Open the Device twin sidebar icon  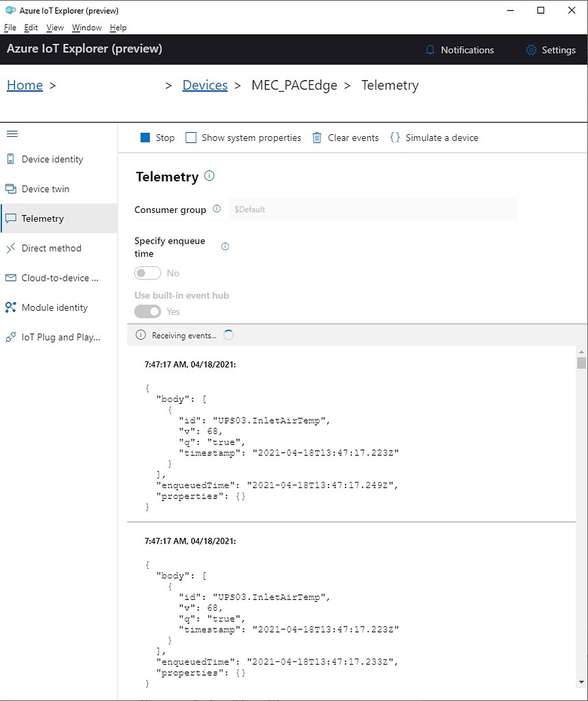click(x=10, y=188)
